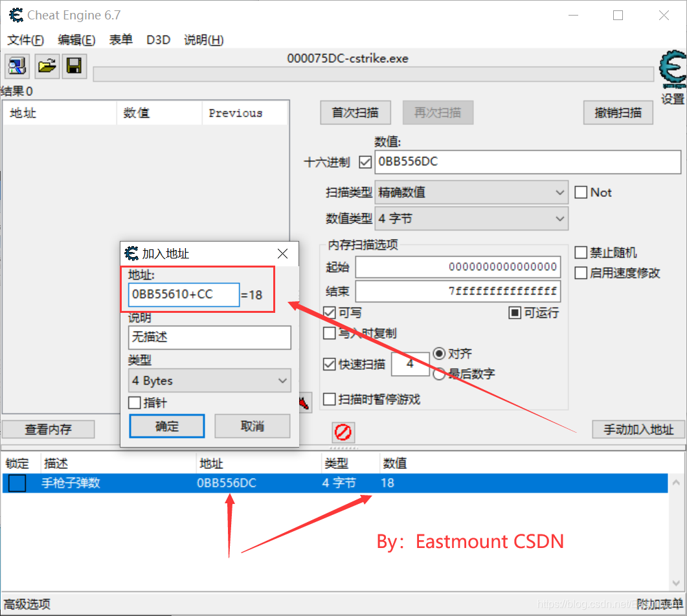Open the 编辑(E) menu
Image resolution: width=687 pixels, height=616 pixels.
tap(76, 40)
